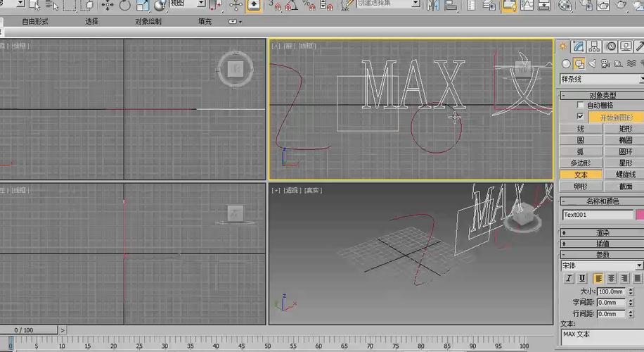644x352 pixels.
Task: Click the 螺旋线 shape button
Action: tap(625, 175)
